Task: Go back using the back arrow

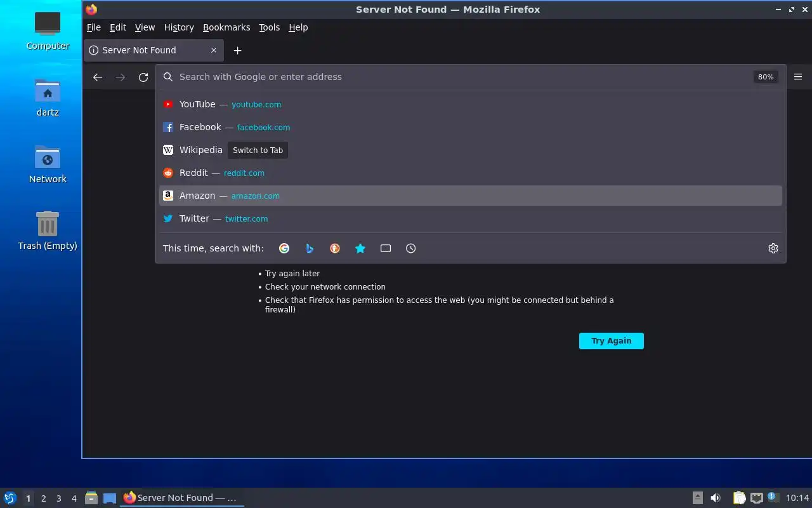Action: coord(97,77)
